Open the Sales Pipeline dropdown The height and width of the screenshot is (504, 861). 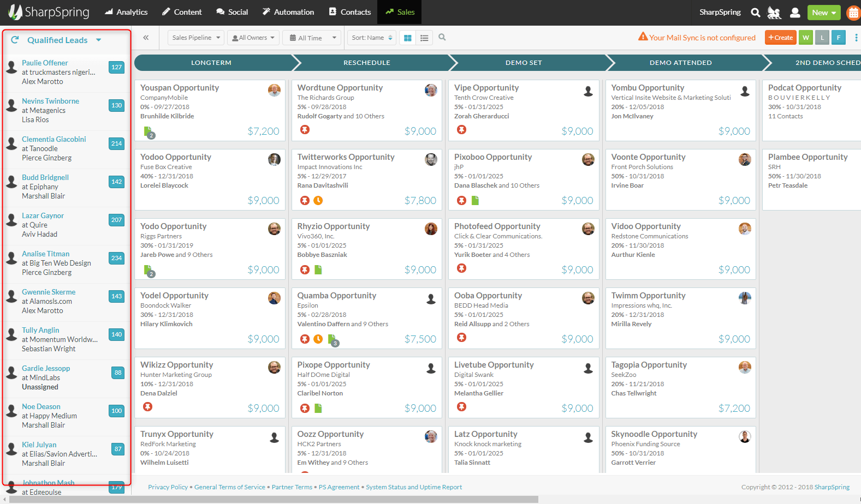click(196, 38)
